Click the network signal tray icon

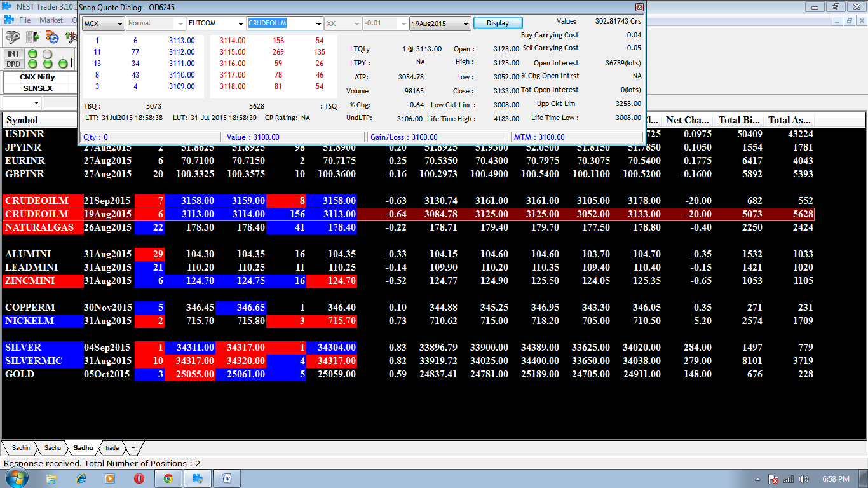[x=789, y=479]
